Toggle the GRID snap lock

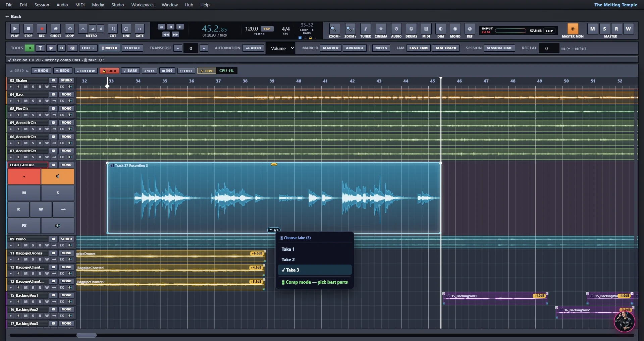click(109, 71)
